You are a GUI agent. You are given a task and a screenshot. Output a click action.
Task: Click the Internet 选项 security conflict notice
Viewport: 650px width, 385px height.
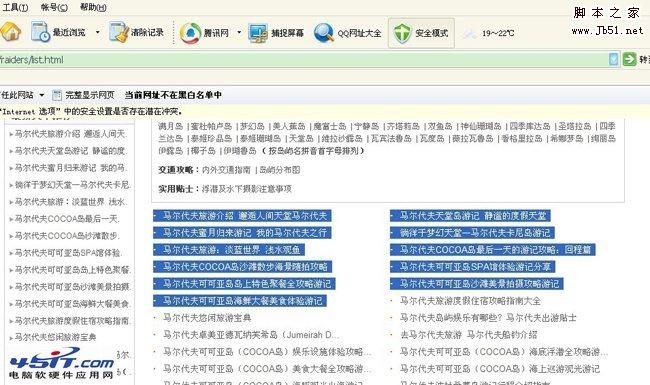(91, 111)
